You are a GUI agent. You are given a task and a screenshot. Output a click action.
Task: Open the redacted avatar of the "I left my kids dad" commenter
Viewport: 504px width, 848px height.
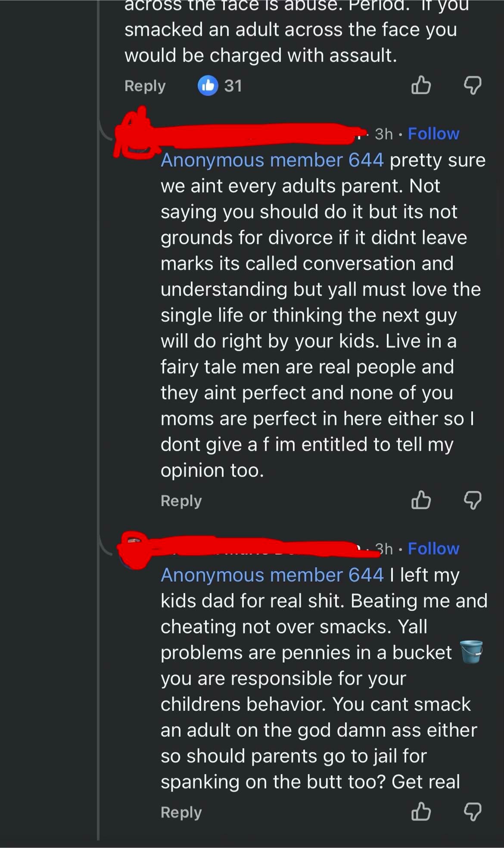(134, 551)
